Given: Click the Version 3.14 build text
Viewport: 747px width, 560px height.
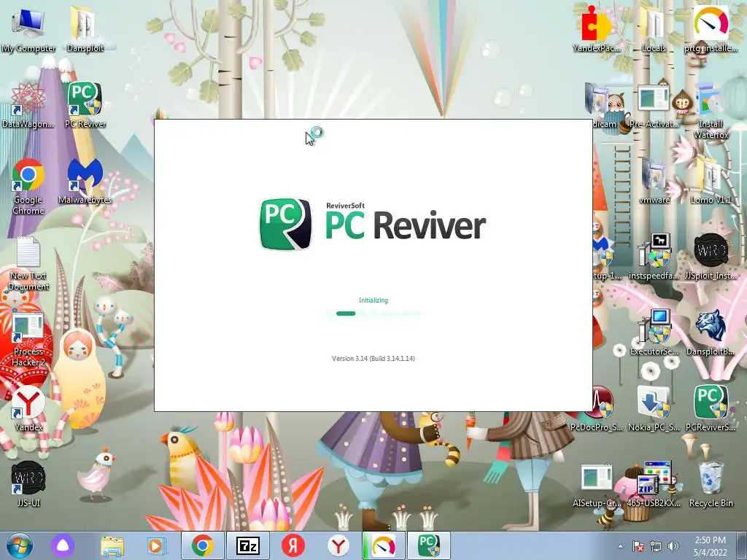Looking at the screenshot, I should coord(373,358).
